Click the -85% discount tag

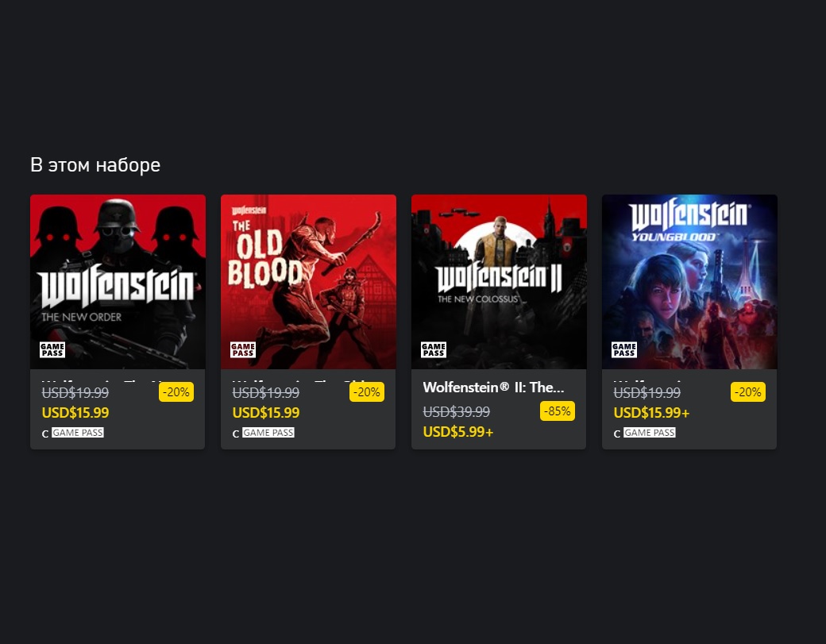[x=558, y=411]
